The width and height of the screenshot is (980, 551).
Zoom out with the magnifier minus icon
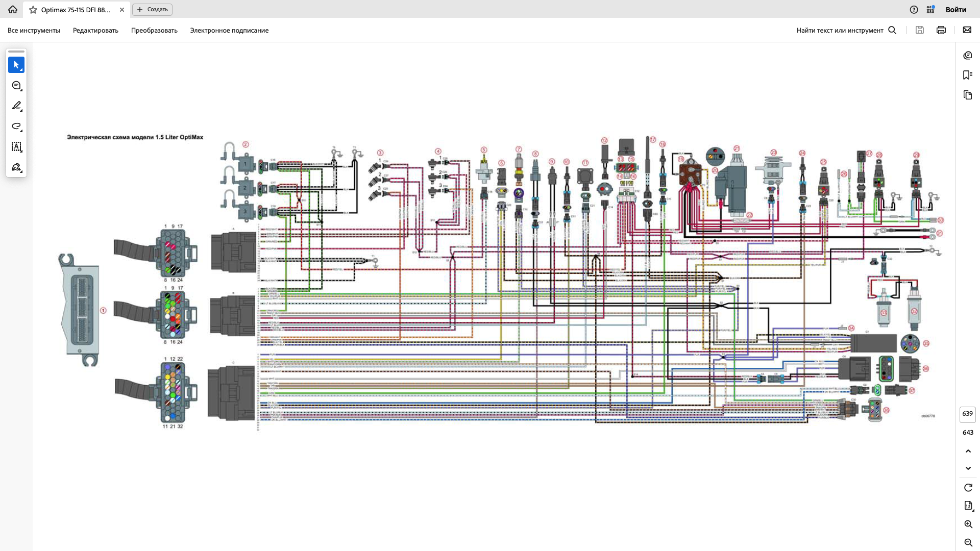(968, 543)
